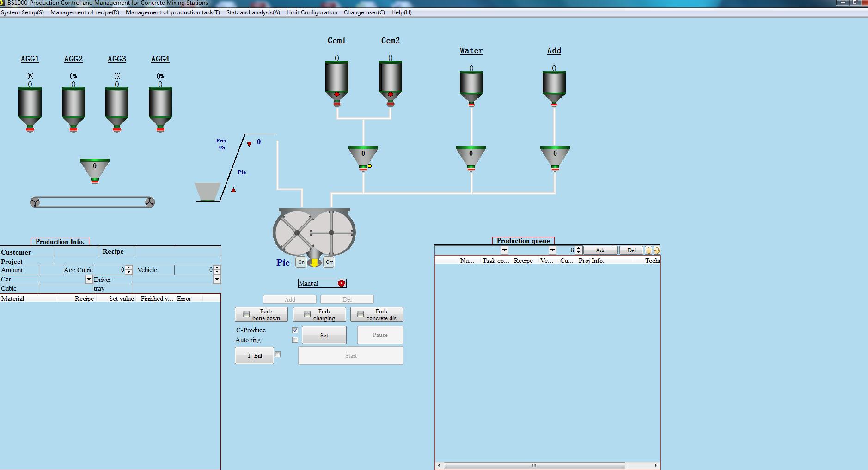
Task: Move queue item down with arrow icon
Action: [657, 250]
